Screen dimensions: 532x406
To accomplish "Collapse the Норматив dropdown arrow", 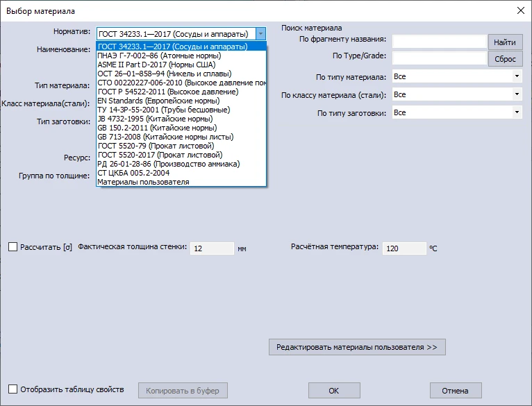I will tap(260, 33).
